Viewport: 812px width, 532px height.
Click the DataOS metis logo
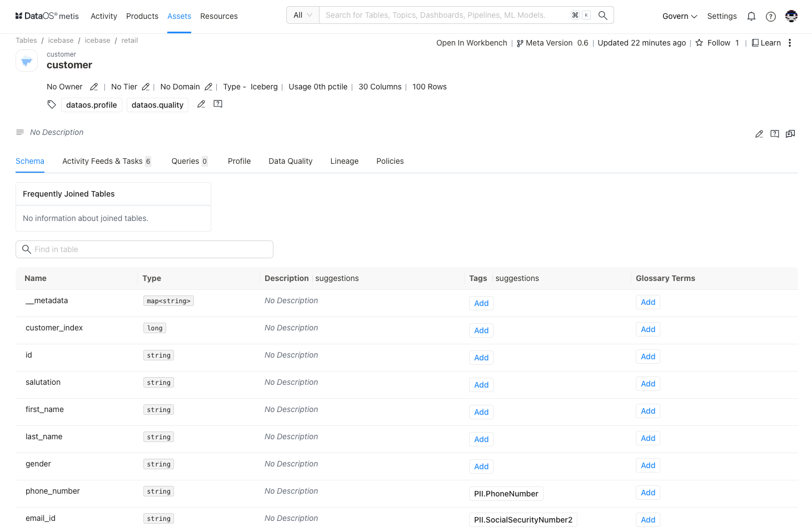[x=47, y=16]
